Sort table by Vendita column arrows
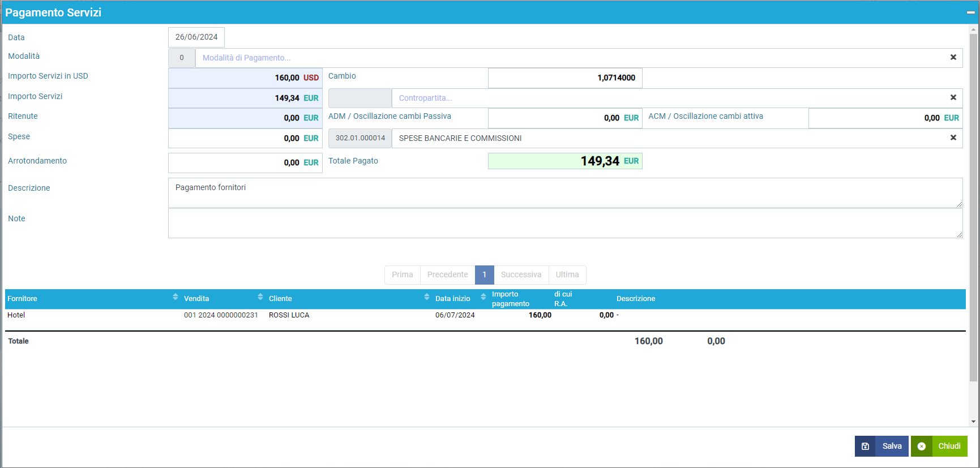This screenshot has width=980, height=468. (x=260, y=297)
